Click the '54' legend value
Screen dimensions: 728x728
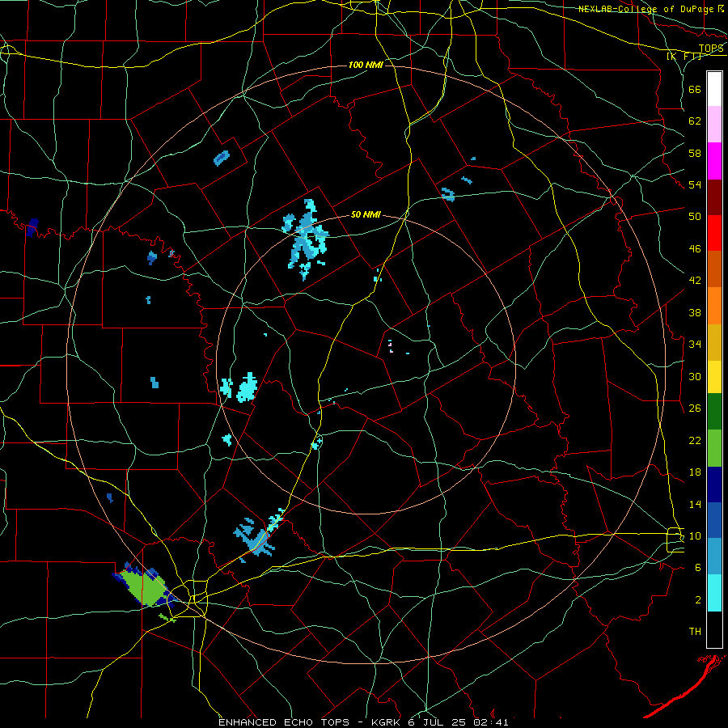pos(695,184)
